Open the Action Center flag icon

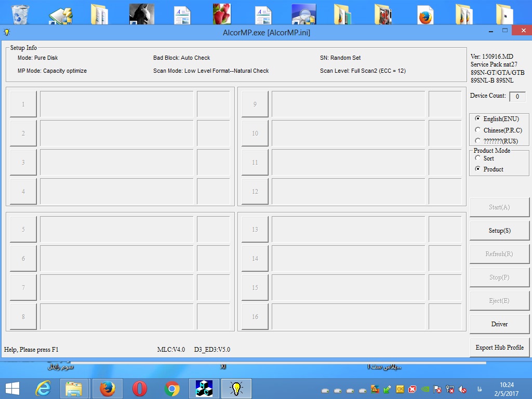437,389
